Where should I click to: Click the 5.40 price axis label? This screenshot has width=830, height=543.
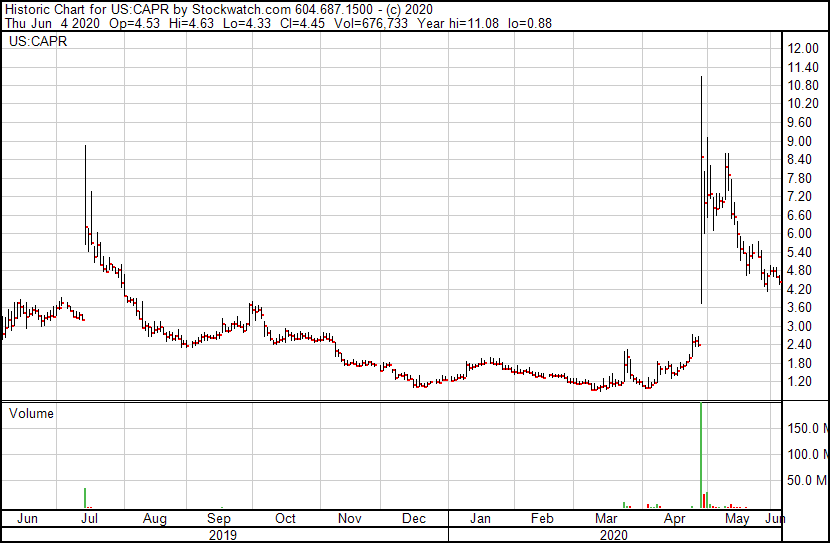point(799,252)
